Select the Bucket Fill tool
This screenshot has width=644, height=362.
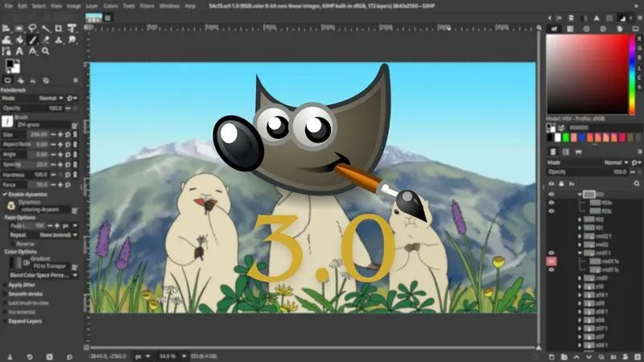tap(19, 39)
